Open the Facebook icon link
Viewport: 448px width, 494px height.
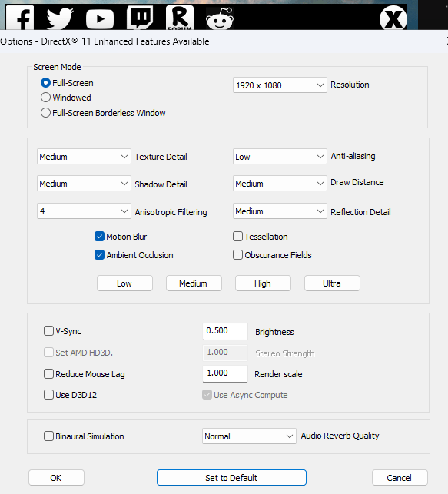click(x=19, y=18)
